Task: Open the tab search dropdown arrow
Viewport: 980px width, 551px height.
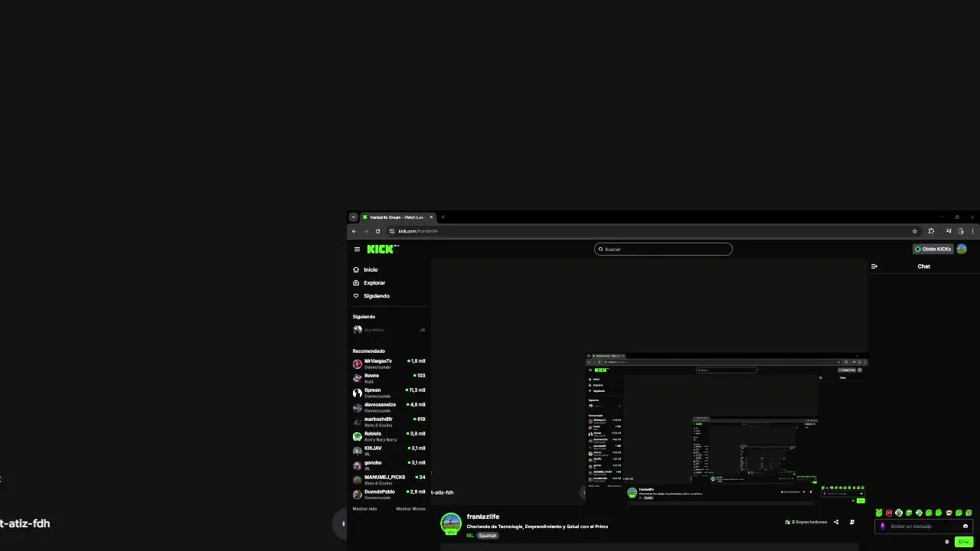Action: click(354, 217)
